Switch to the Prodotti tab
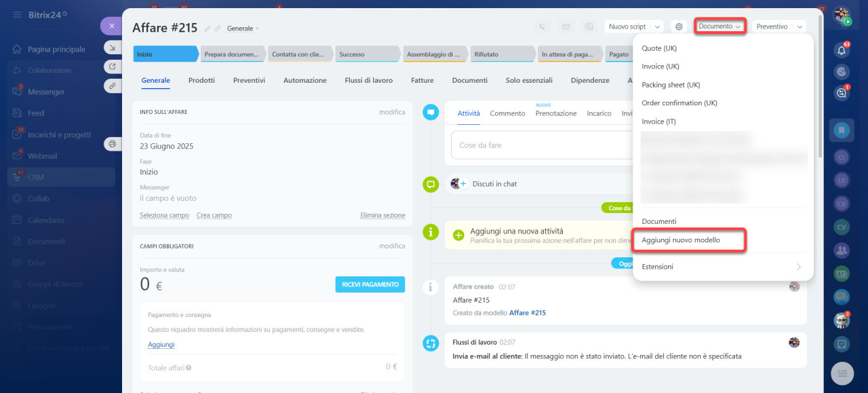868x393 pixels. (201, 80)
